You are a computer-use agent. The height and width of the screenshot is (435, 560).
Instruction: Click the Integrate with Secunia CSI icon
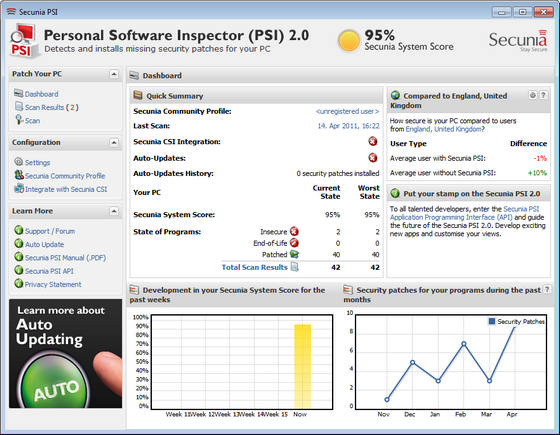pyautogui.click(x=19, y=188)
